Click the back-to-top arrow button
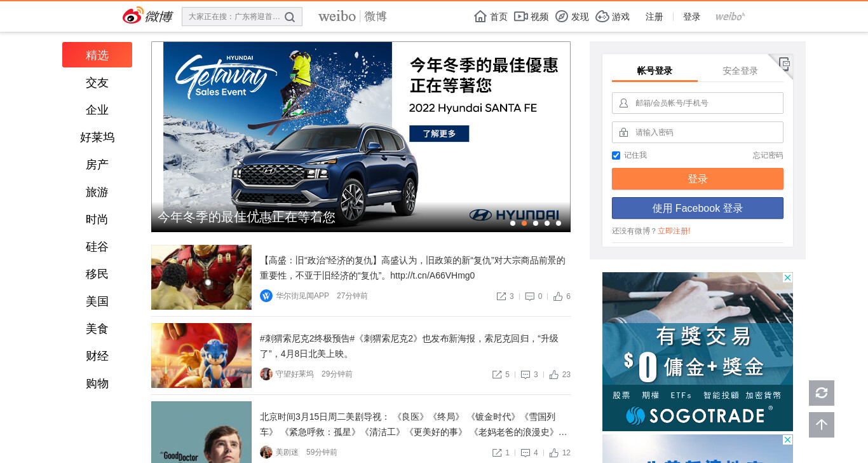 [x=822, y=425]
